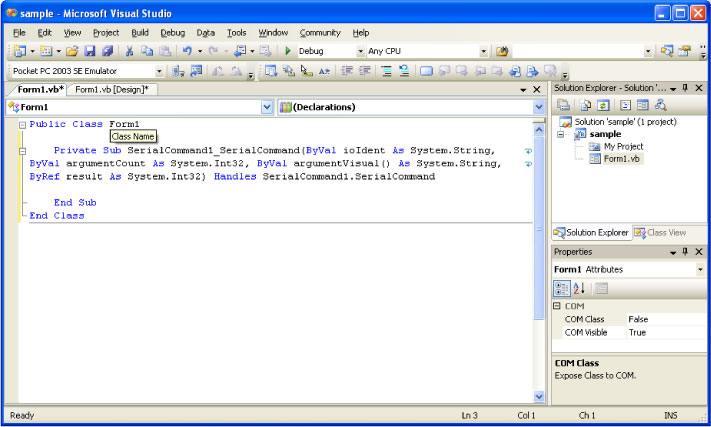Switch to the Class View tab
The width and height of the screenshot is (711, 427).
(x=660, y=233)
